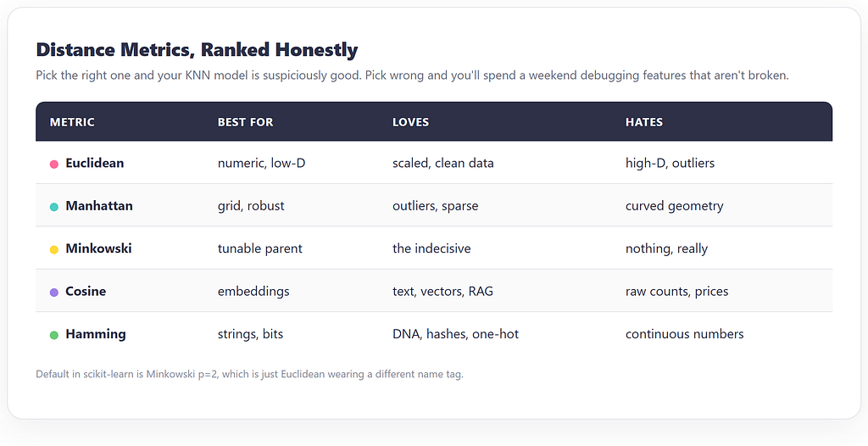Viewport: 868px width, 446px height.
Task: Click the LOVES column header
Action: click(411, 122)
